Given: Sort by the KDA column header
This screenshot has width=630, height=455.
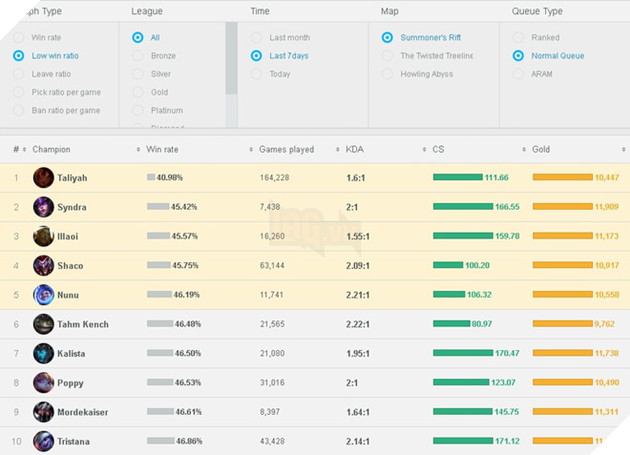Looking at the screenshot, I should click(x=355, y=150).
